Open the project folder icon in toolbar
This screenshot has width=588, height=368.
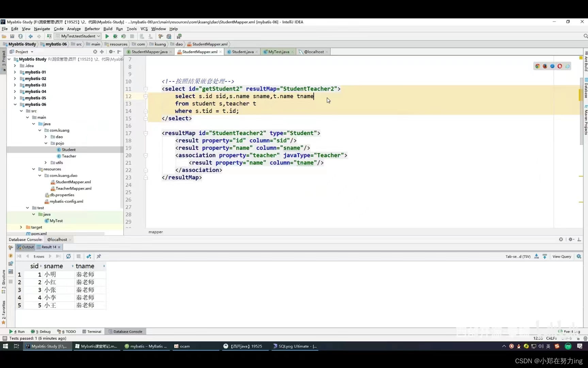click(x=4, y=36)
